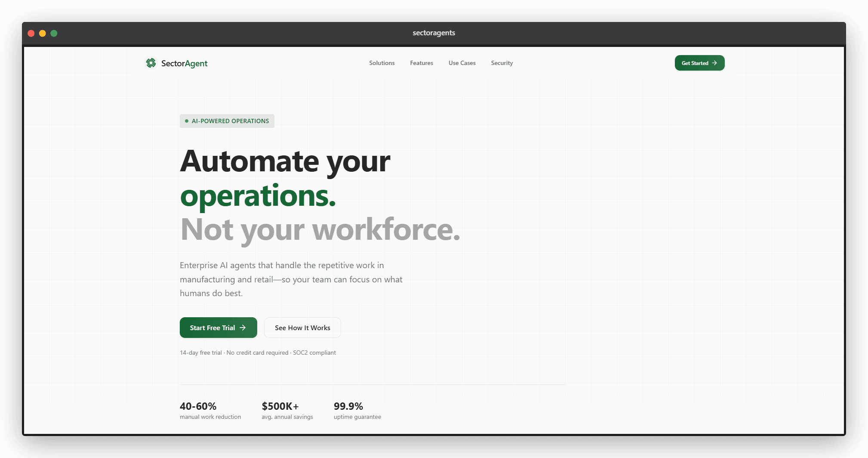868x458 pixels.
Task: Click the AI-POWERED OPERATIONS badge
Action: [227, 121]
